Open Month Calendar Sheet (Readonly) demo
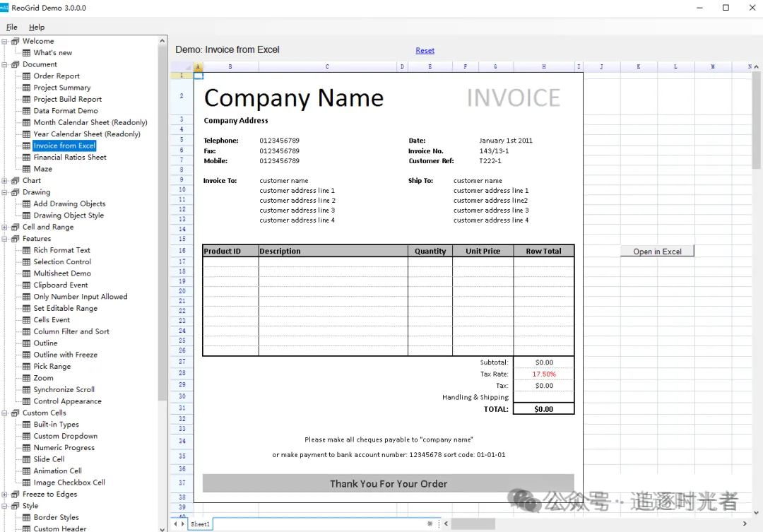763x532 pixels. (90, 122)
